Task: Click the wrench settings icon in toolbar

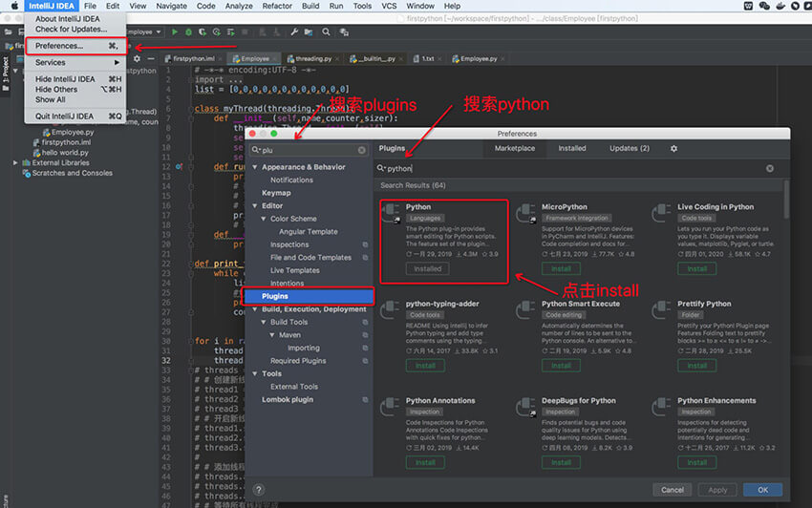Action: tap(294, 32)
